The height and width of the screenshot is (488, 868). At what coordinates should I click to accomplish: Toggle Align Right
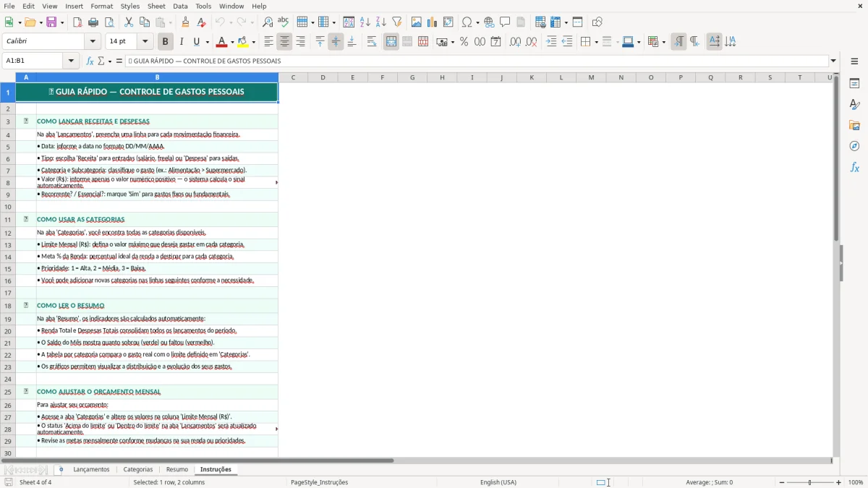[300, 42]
